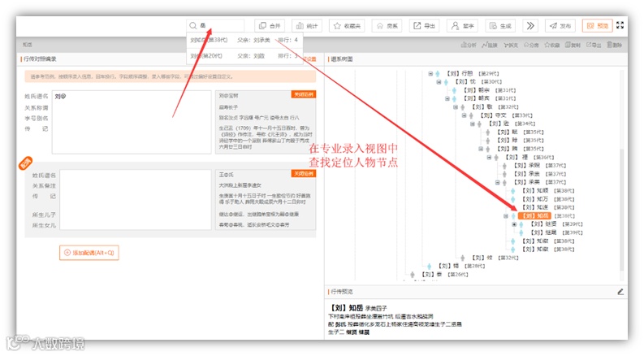Collapse the 承美 第37代 tree node
This screenshot has height=356, width=644.
[x=497, y=182]
